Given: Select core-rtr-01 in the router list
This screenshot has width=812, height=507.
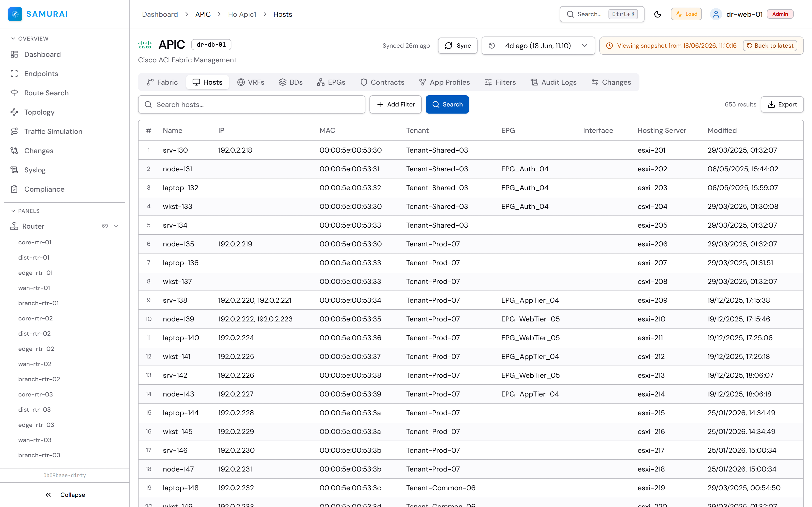Looking at the screenshot, I should (35, 242).
